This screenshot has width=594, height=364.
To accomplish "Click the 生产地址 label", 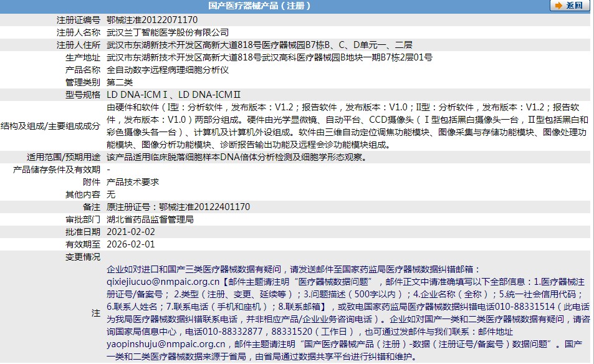I will pyautogui.click(x=82, y=57).
